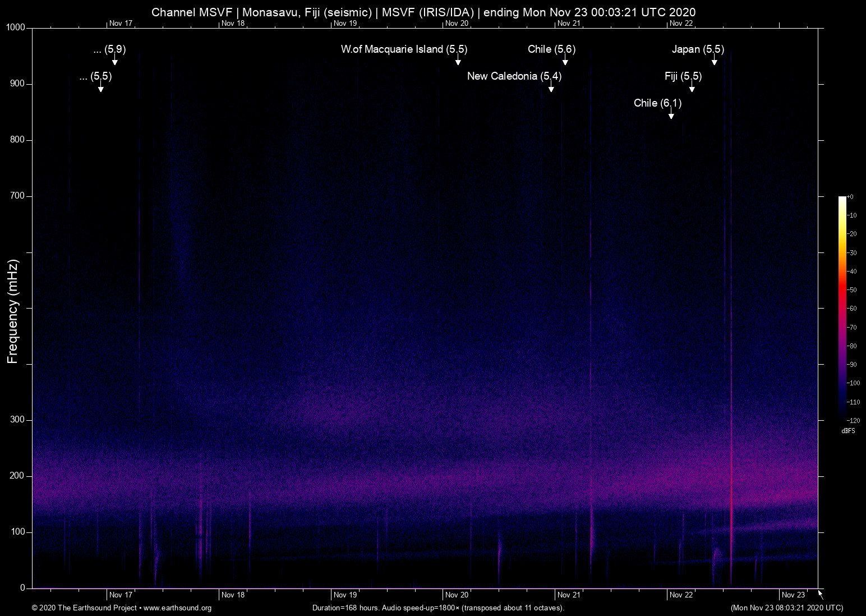This screenshot has width=866, height=616.
Task: Click the Nov 18 marker on top axis
Action: [x=233, y=23]
